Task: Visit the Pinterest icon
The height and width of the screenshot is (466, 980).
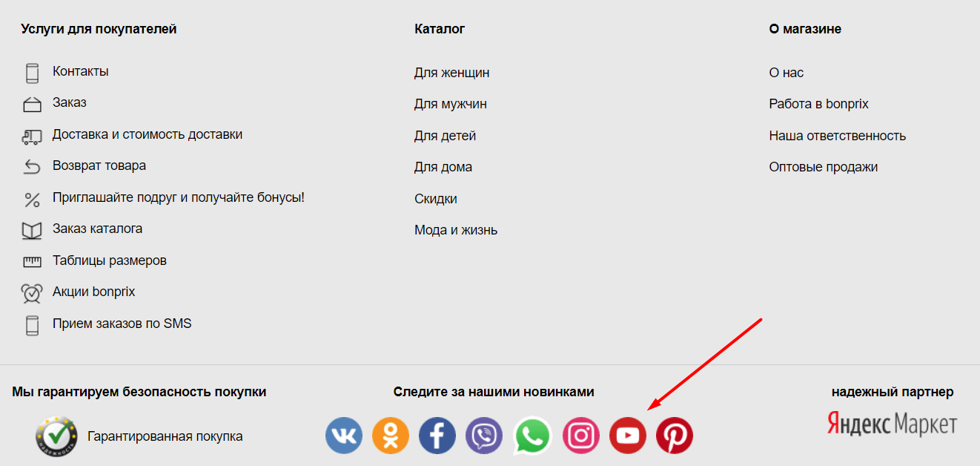Action: click(675, 436)
